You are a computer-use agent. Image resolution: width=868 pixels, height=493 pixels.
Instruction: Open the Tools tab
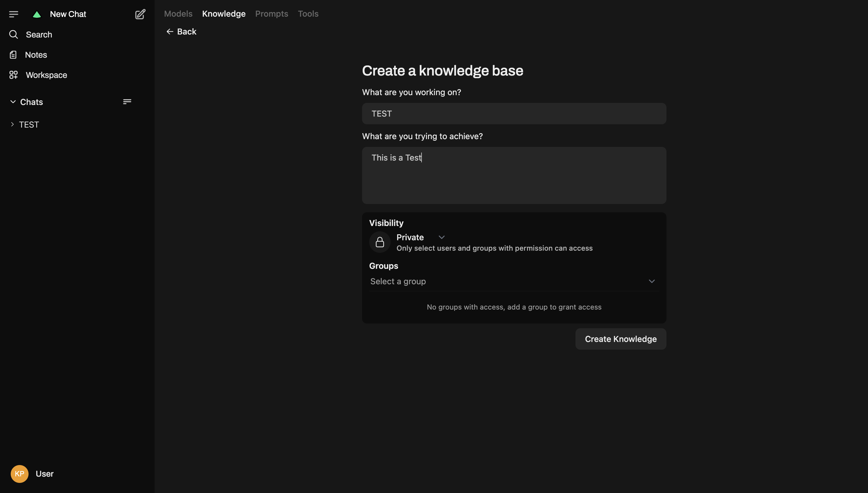pos(308,14)
